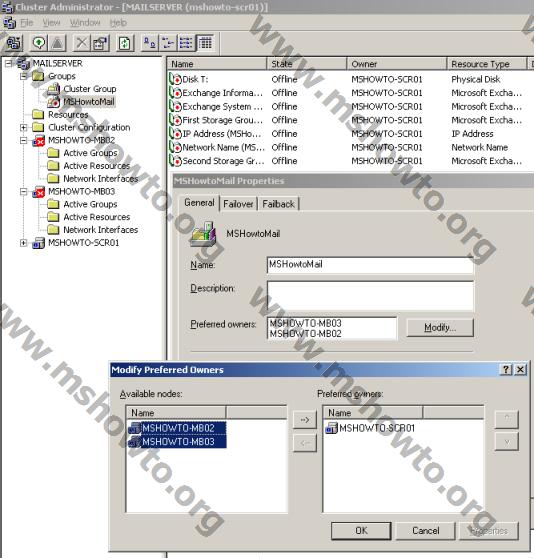Click the move up arrow button
Viewport: 534px width, 558px height.
(x=507, y=419)
